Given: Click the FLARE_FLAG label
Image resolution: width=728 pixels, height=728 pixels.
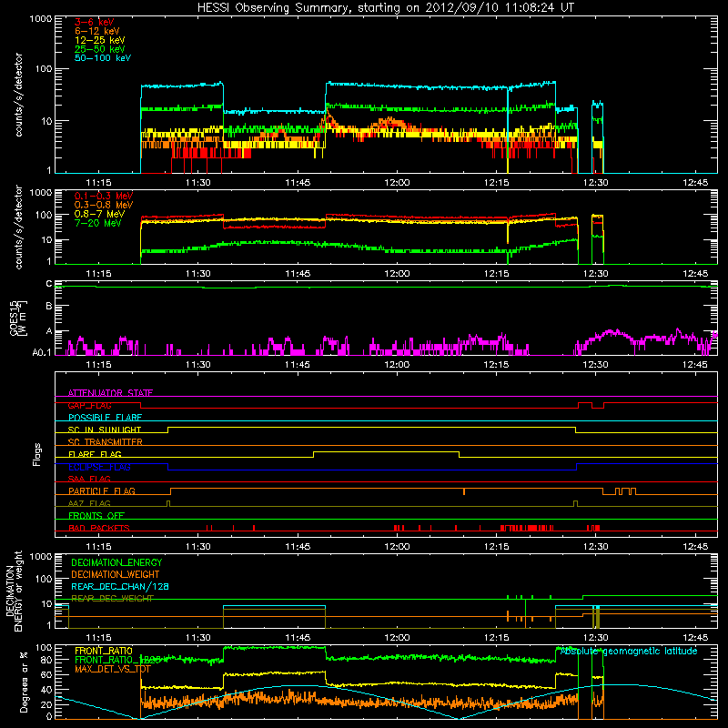Looking at the screenshot, I should 95,454.
